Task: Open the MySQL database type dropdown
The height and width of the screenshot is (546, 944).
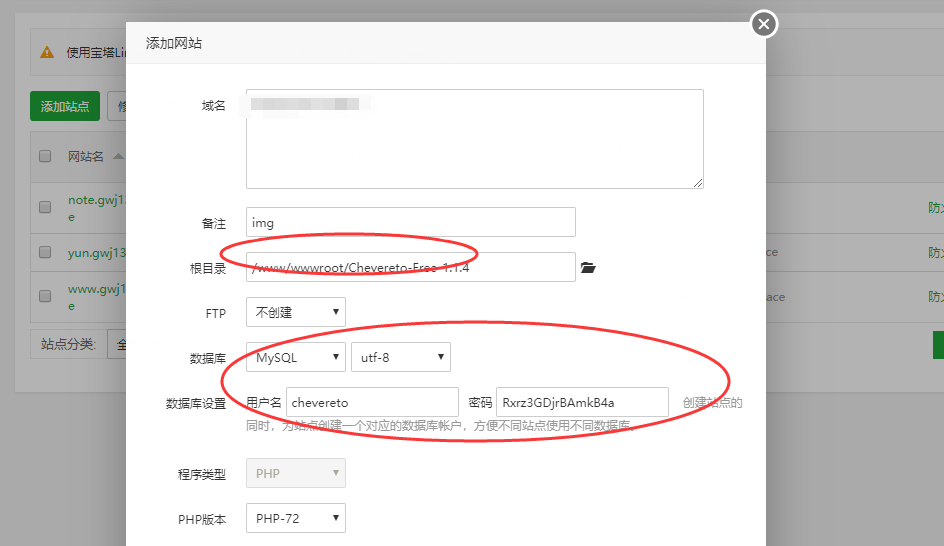Action: click(296, 357)
